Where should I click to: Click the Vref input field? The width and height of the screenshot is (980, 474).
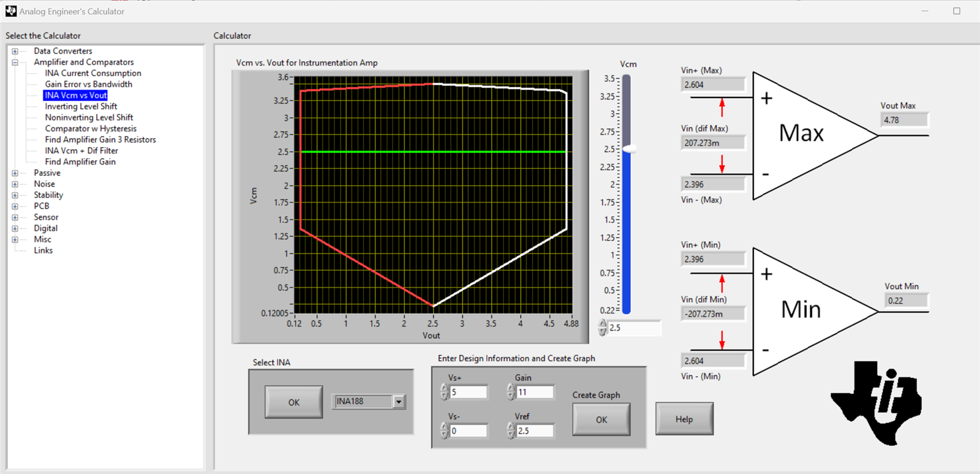535,431
